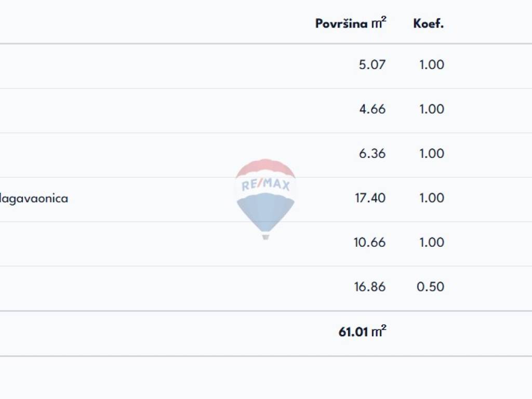Select the 6.36 area value

373,154
